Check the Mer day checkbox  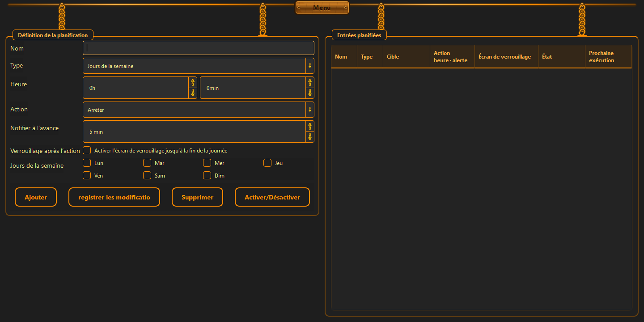click(207, 163)
